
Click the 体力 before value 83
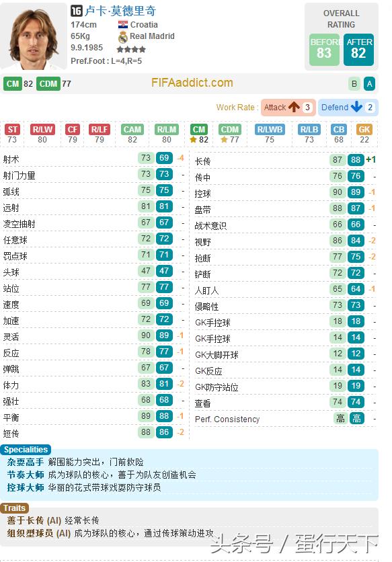point(146,383)
